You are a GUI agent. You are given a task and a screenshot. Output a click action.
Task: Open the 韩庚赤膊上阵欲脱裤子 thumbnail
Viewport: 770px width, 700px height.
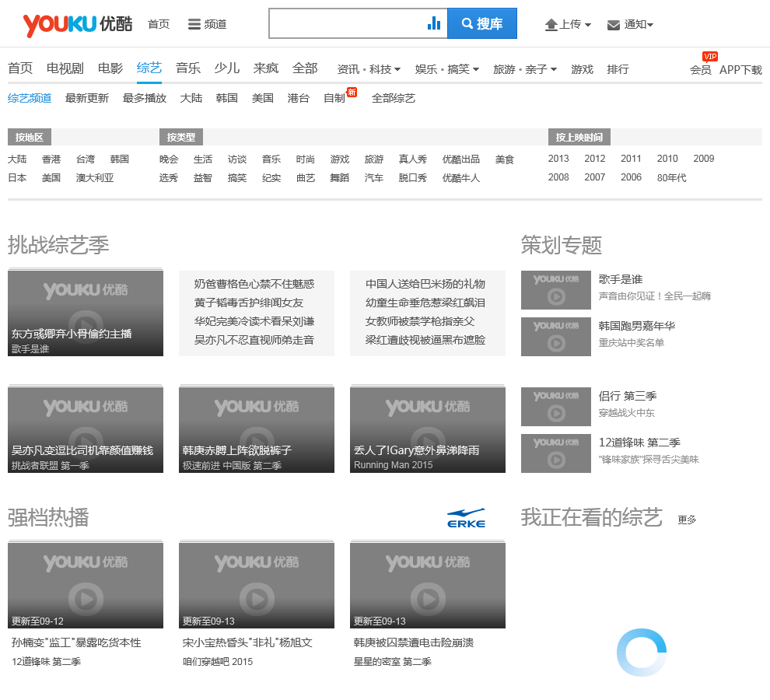coord(257,430)
